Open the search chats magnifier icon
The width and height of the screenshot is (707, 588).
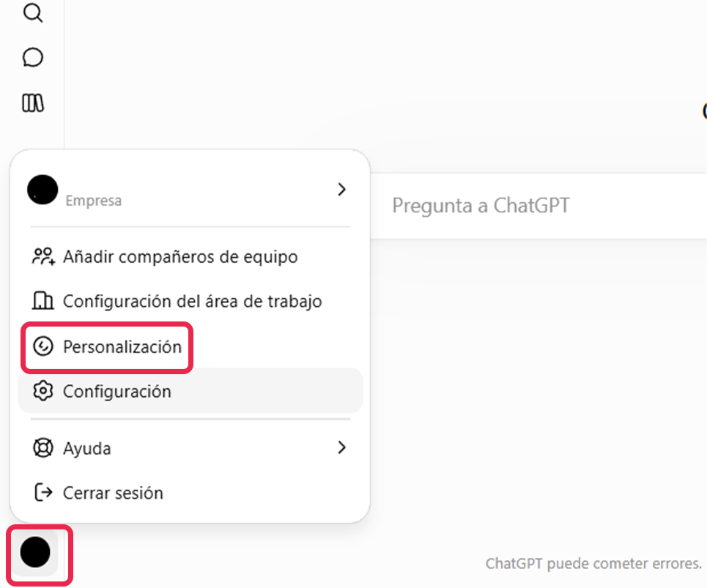click(32, 12)
